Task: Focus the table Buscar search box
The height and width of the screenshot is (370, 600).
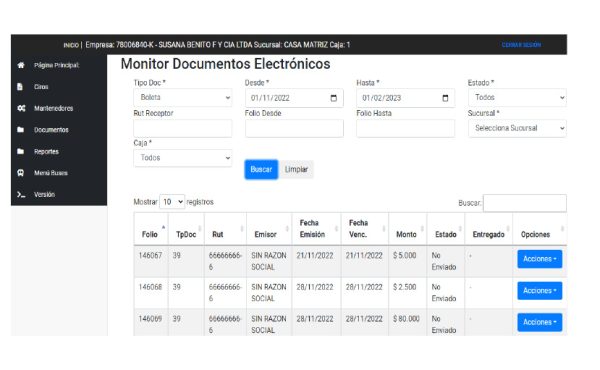Action: pyautogui.click(x=525, y=203)
